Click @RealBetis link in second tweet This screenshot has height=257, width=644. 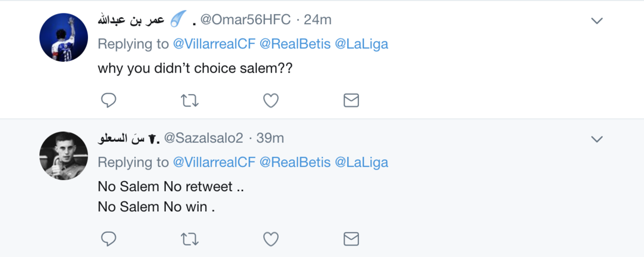click(294, 162)
